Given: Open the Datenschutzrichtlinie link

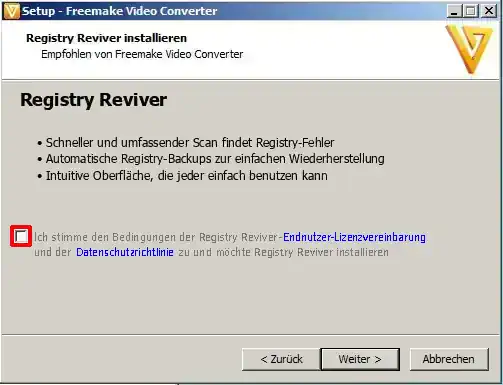Looking at the screenshot, I should (125, 252).
